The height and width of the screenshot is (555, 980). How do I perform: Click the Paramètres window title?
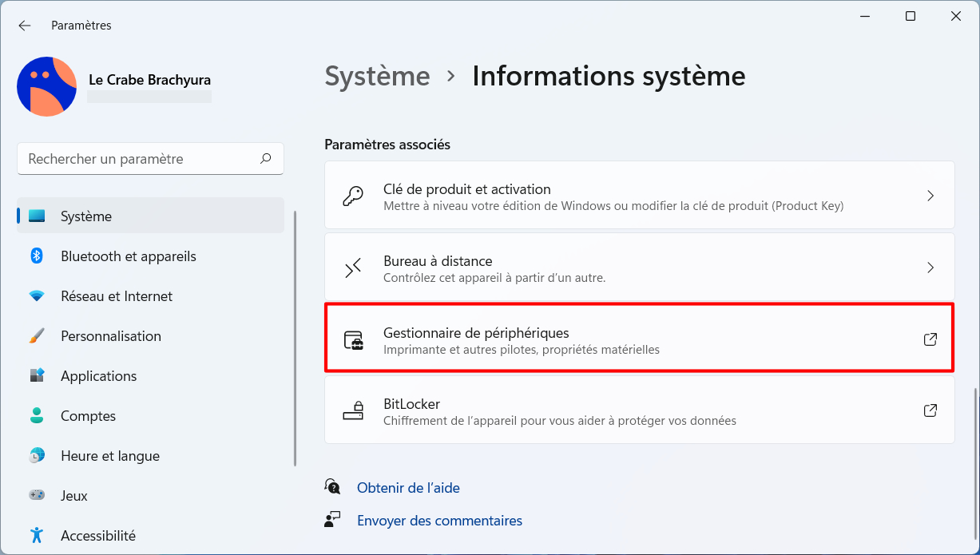click(81, 26)
